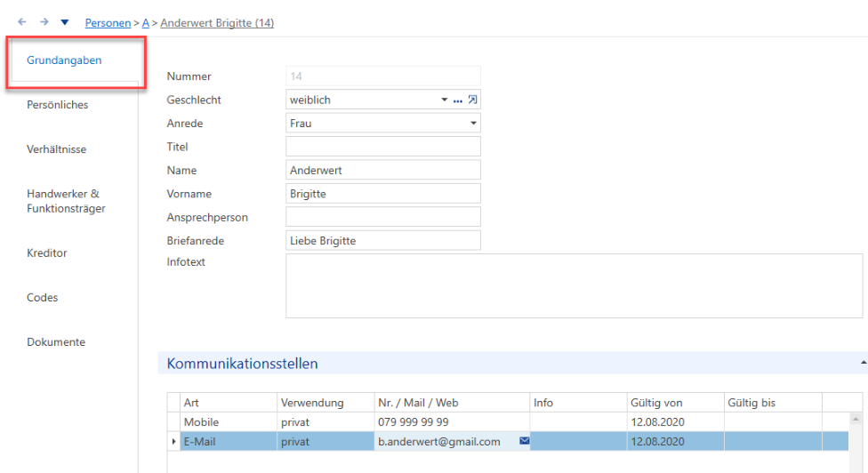This screenshot has height=473, width=868.
Task: Open the Personen breadcrumb link
Action: (x=108, y=23)
